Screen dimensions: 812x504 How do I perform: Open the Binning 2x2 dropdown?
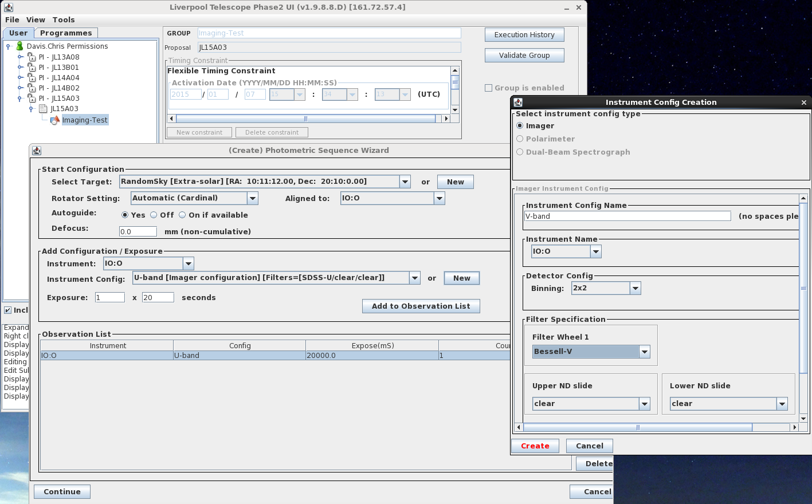click(x=636, y=288)
